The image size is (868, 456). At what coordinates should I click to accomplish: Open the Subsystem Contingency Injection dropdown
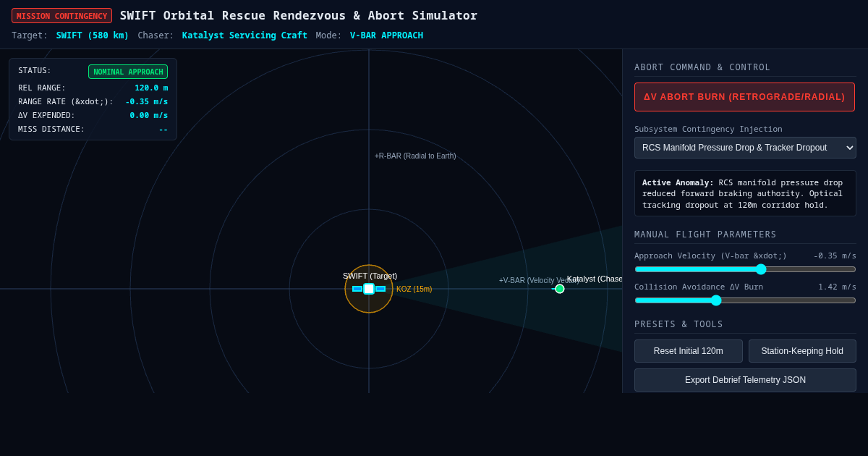coord(745,148)
